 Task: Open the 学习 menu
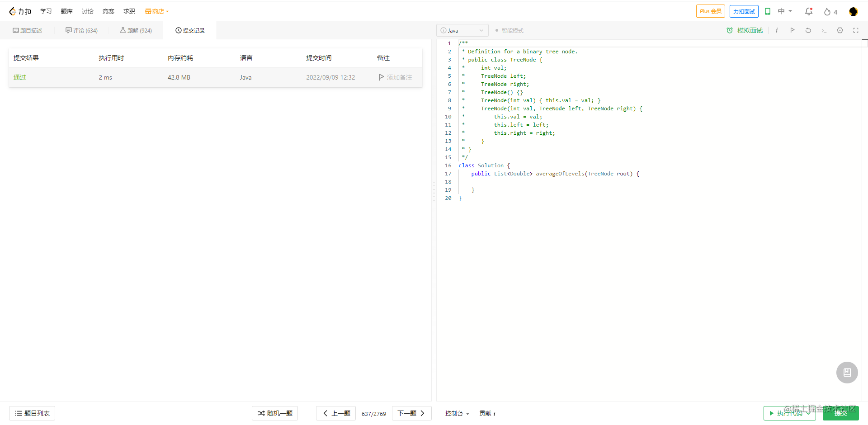(46, 11)
